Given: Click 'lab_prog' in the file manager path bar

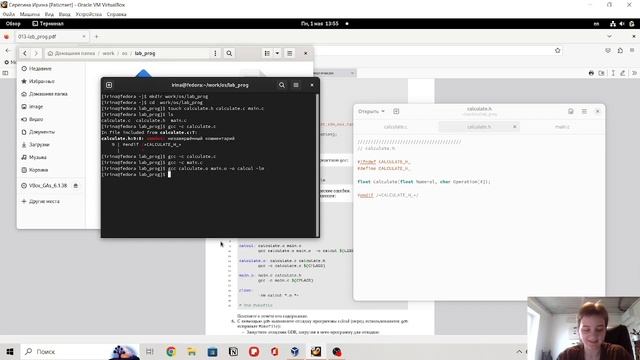Looking at the screenshot, I should (145, 53).
